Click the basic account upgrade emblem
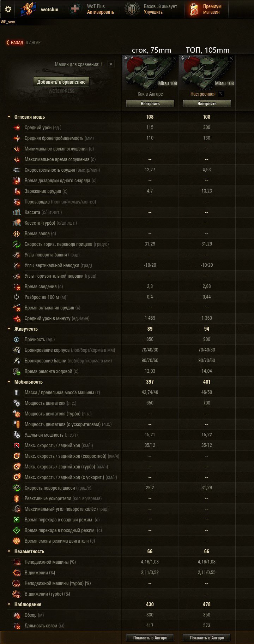254x644 pixels. tap(132, 9)
